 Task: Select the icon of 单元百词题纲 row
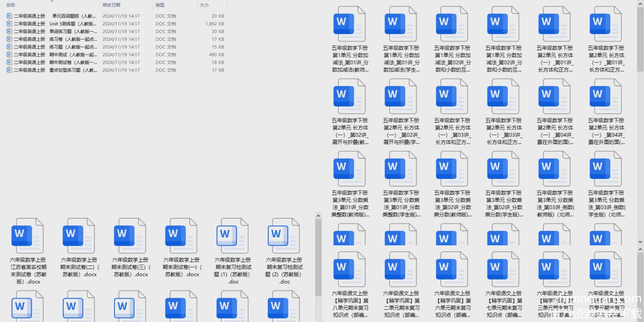pos(9,16)
